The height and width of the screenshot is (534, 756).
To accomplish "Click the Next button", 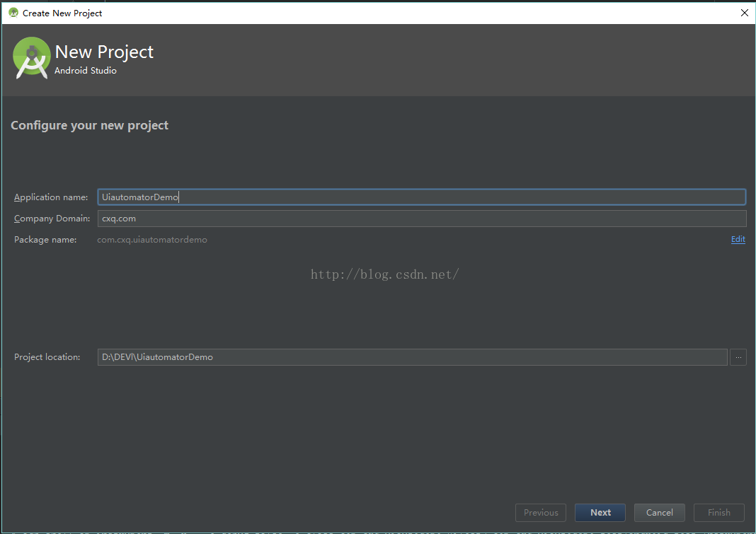I will click(600, 512).
